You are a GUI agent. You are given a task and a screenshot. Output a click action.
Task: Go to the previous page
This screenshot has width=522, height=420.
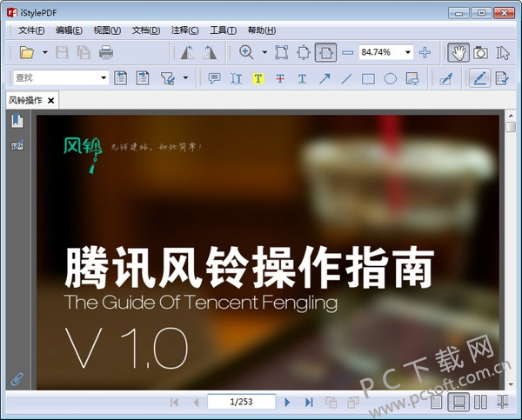tap(196, 402)
